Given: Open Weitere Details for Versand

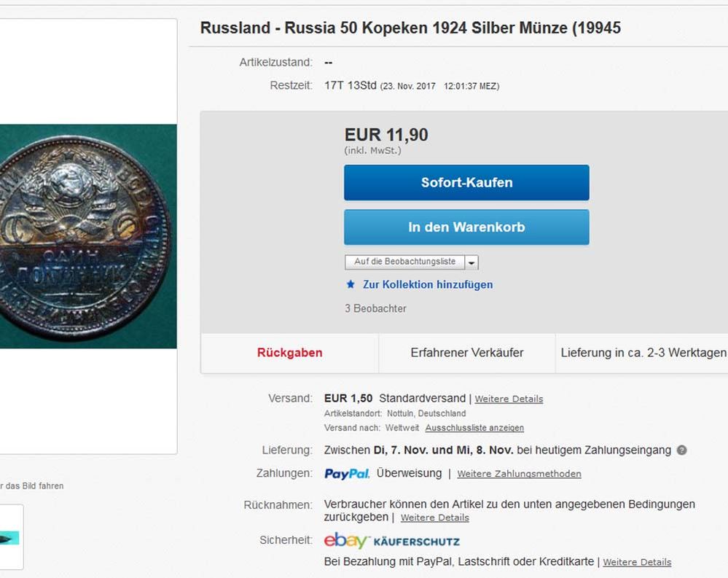Looking at the screenshot, I should pyautogui.click(x=509, y=399).
